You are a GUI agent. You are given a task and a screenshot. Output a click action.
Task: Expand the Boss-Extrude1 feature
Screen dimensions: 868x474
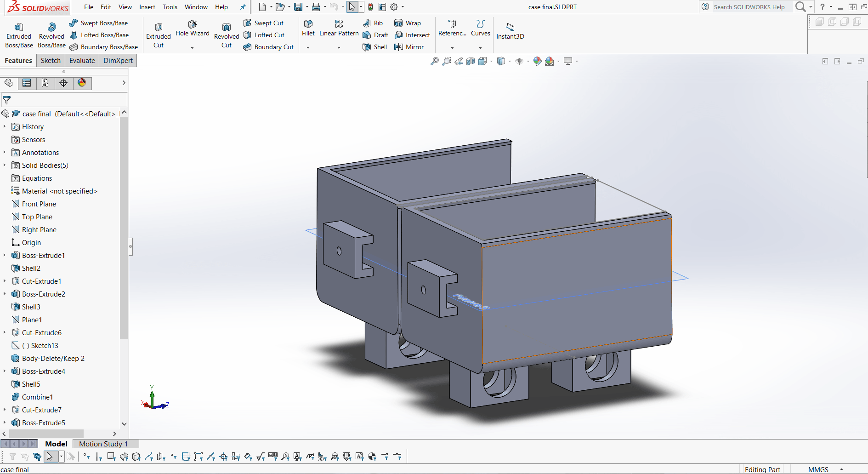pos(5,255)
